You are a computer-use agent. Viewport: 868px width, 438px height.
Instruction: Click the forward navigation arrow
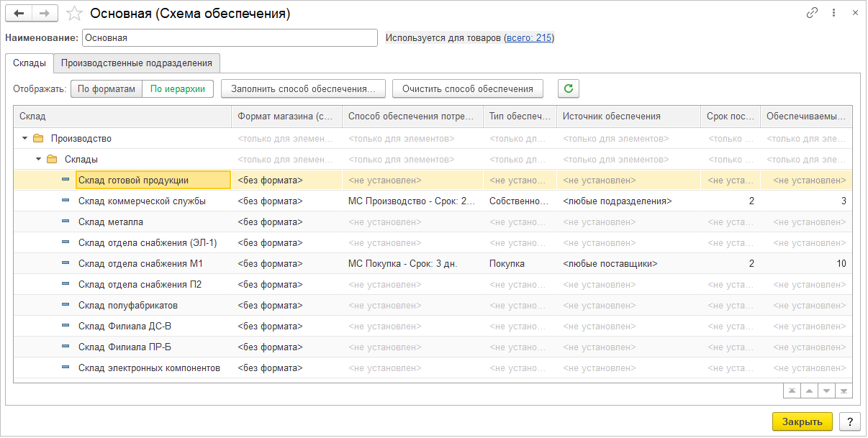tap(45, 14)
